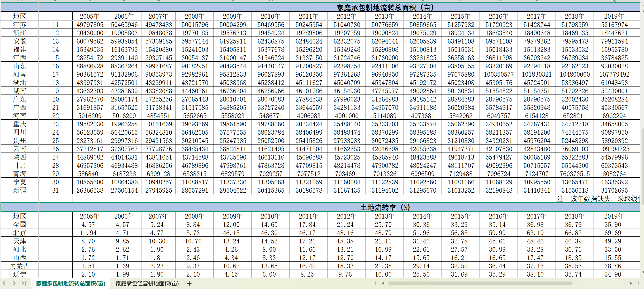644x289 pixels.
Task: Select the 土地流转率 (%) header cell
Action: point(385,207)
